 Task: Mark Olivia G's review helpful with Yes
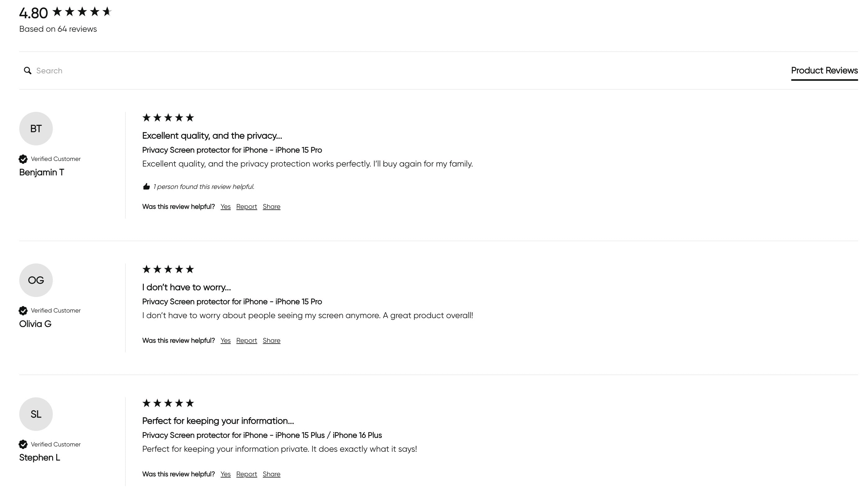click(226, 340)
